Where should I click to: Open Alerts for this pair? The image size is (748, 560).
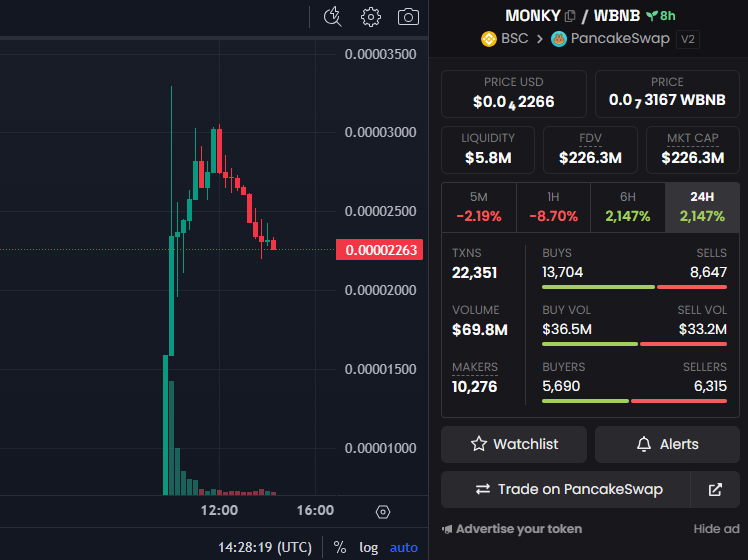(x=667, y=444)
